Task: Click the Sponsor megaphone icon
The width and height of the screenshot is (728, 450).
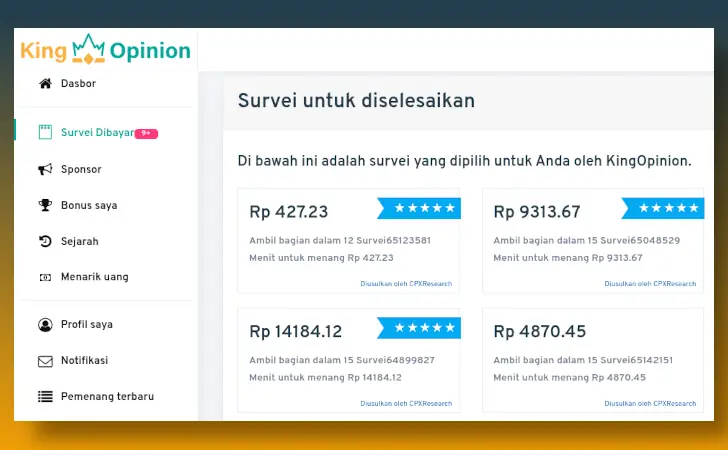Action: click(45, 170)
